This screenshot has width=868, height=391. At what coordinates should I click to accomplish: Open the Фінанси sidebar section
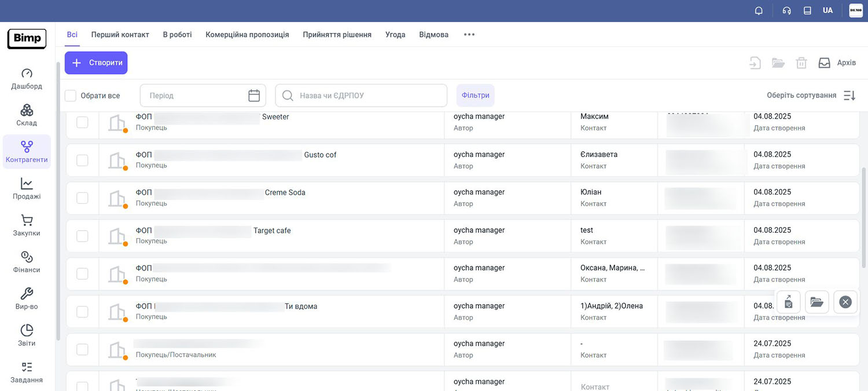[x=27, y=262]
